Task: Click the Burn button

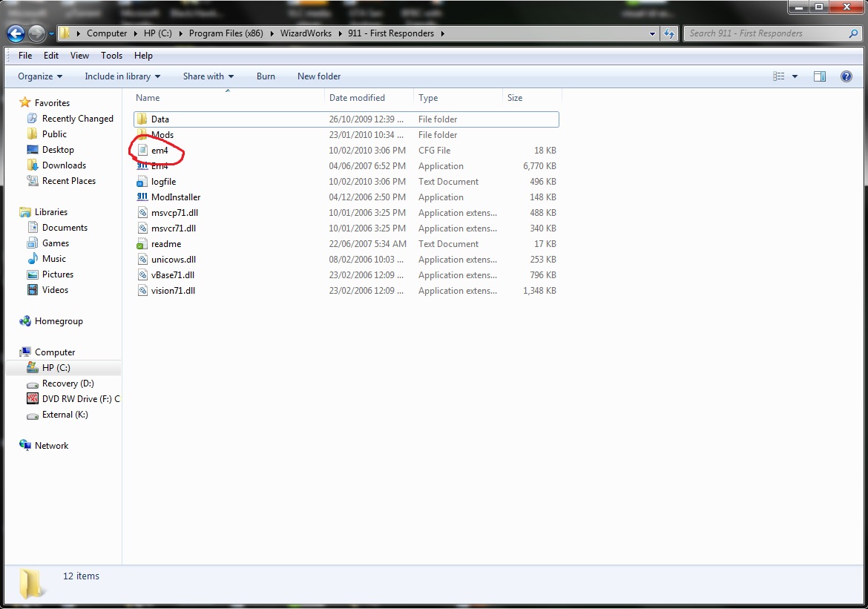Action: coord(266,76)
